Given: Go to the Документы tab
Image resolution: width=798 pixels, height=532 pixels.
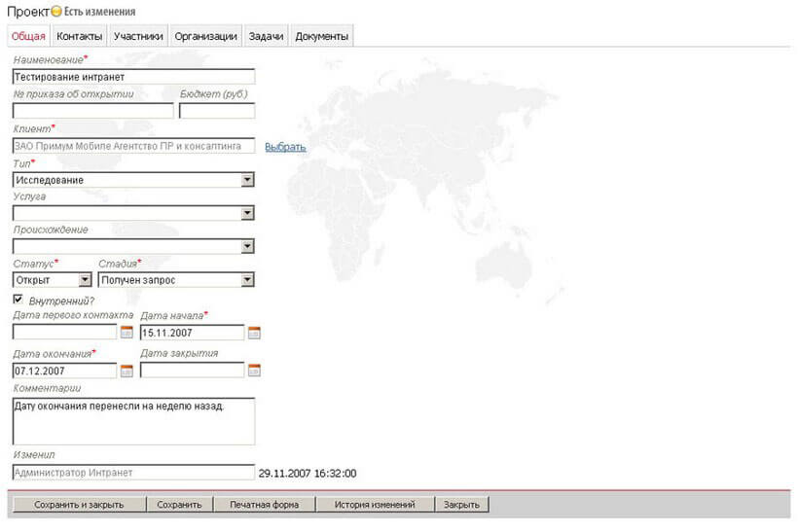Looking at the screenshot, I should 321,36.
